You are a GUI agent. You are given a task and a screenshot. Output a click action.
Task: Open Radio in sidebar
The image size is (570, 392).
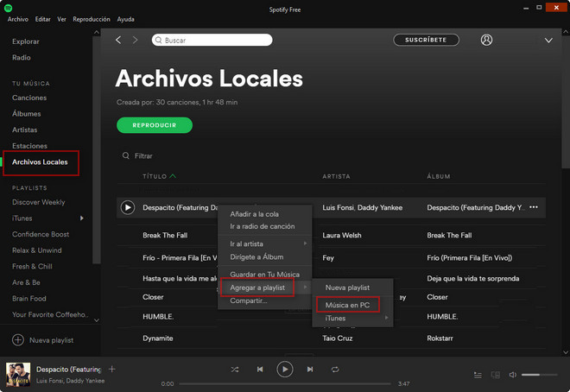[21, 57]
